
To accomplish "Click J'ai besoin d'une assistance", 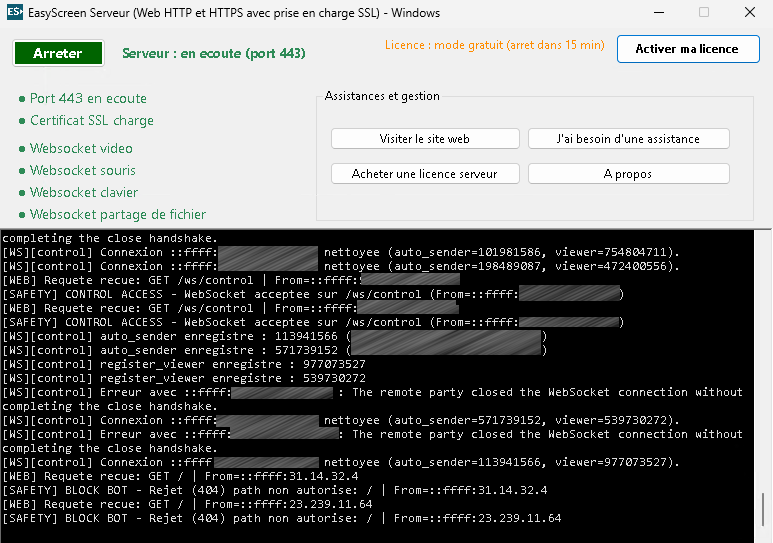I will [629, 139].
